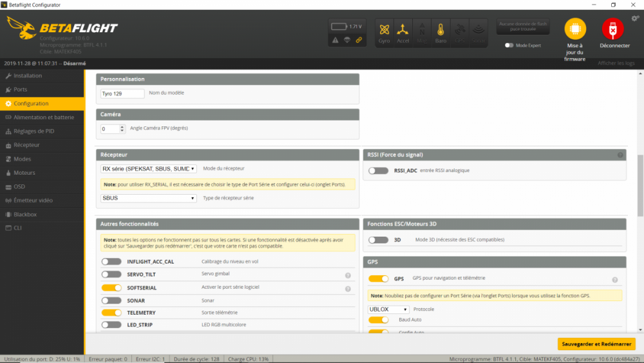Click Sauvegarder et Redémarrer button
644x363 pixels.
click(x=596, y=344)
